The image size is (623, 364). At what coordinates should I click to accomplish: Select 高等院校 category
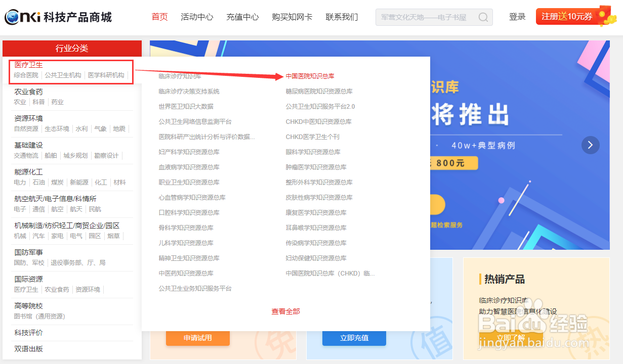(x=29, y=306)
